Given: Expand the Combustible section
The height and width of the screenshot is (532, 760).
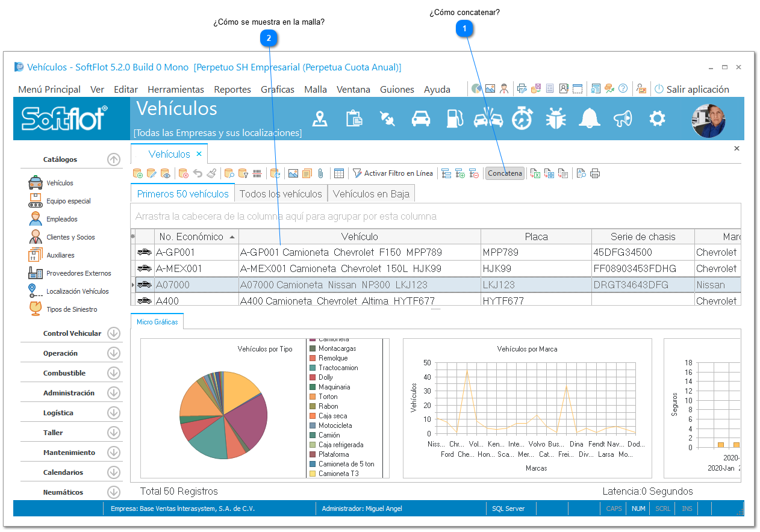Looking at the screenshot, I should click(71, 373).
